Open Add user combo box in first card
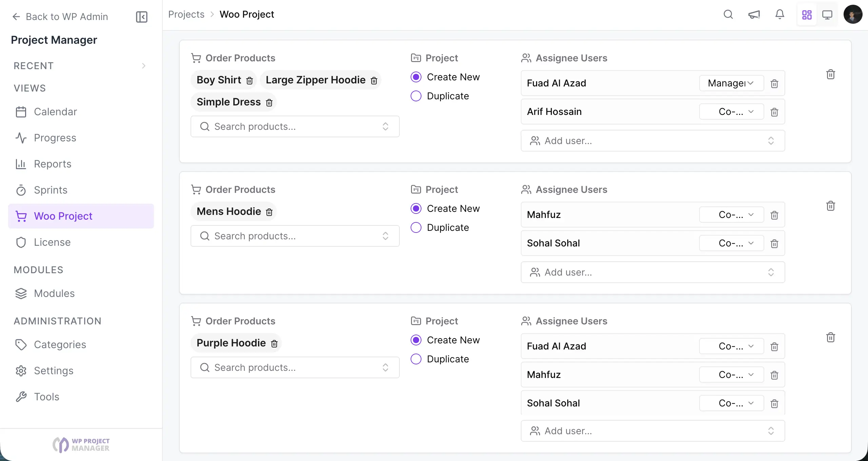868x461 pixels. [653, 141]
